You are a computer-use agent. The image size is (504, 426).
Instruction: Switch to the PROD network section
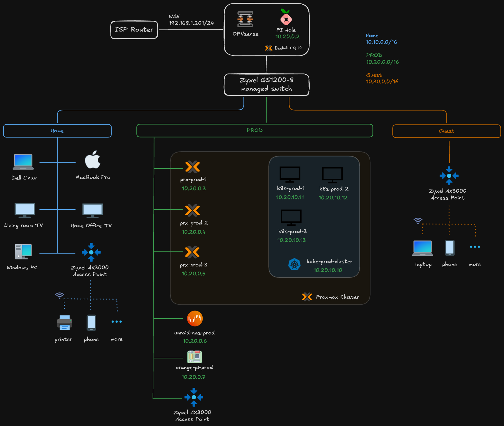pos(254,130)
